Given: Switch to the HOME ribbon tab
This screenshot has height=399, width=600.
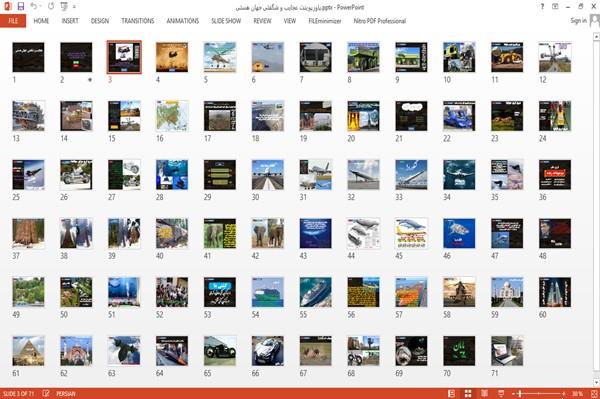Looking at the screenshot, I should 41,21.
